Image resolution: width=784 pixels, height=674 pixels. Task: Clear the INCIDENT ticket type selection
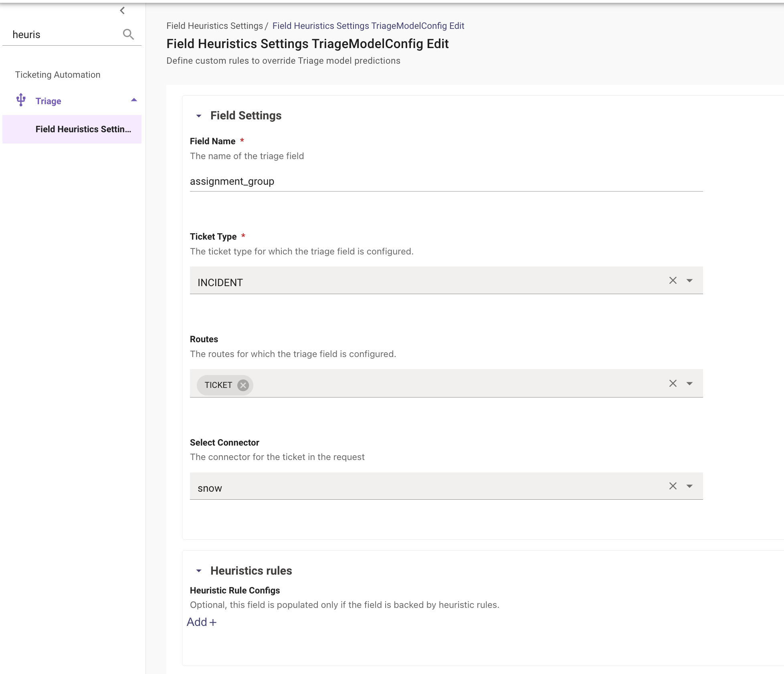(x=673, y=280)
